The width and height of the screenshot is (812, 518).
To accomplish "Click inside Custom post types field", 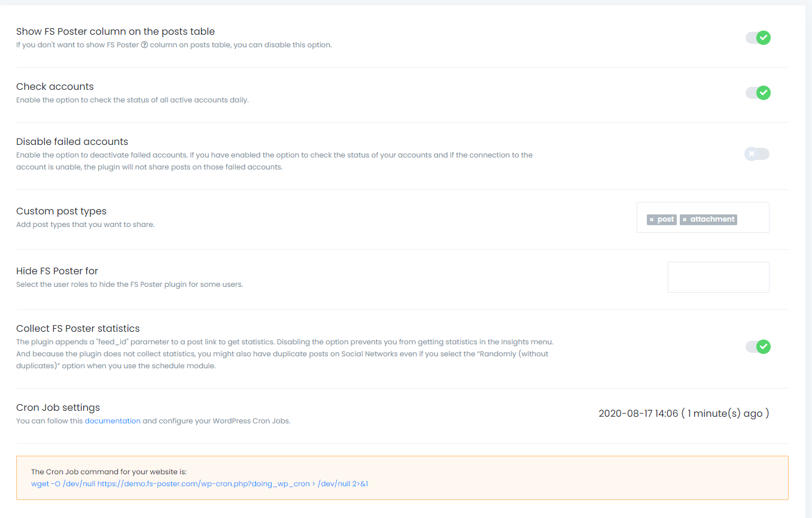I will (x=703, y=217).
